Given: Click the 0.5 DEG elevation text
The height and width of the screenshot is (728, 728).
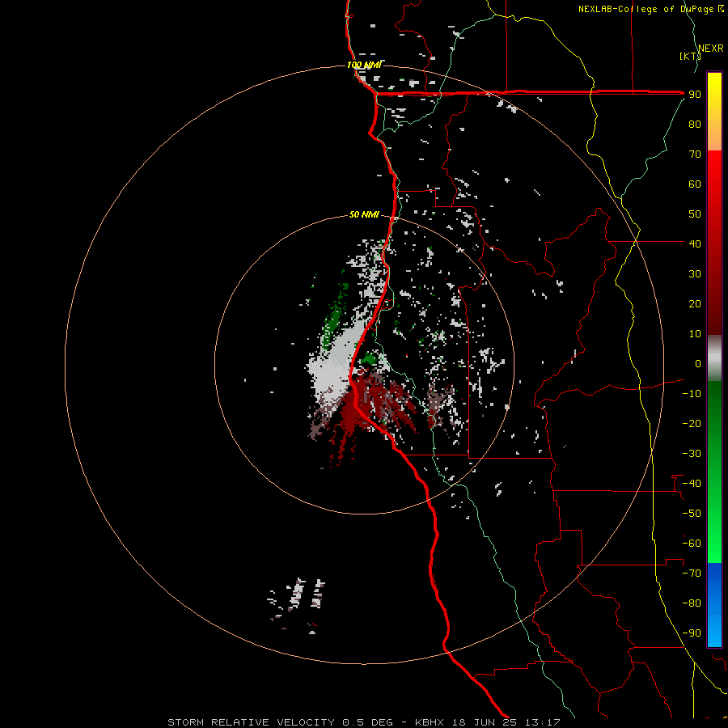Looking at the screenshot, I should pyautogui.click(x=368, y=722).
